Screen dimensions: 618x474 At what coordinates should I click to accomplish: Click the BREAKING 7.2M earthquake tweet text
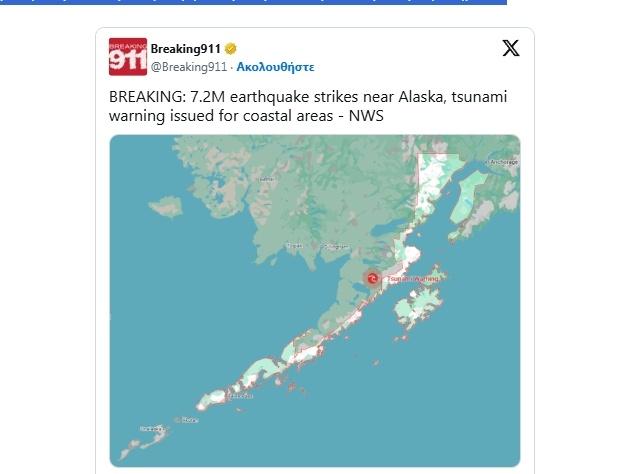point(308,106)
